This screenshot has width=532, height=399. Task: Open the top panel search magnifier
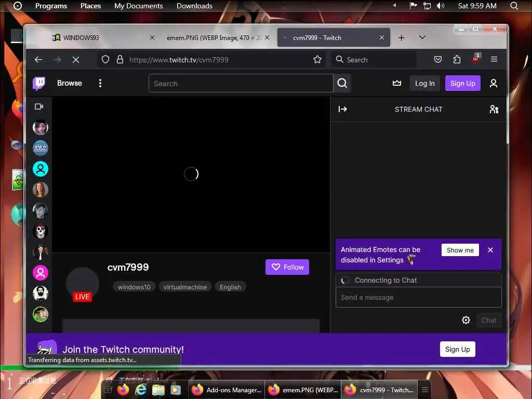tap(514, 6)
